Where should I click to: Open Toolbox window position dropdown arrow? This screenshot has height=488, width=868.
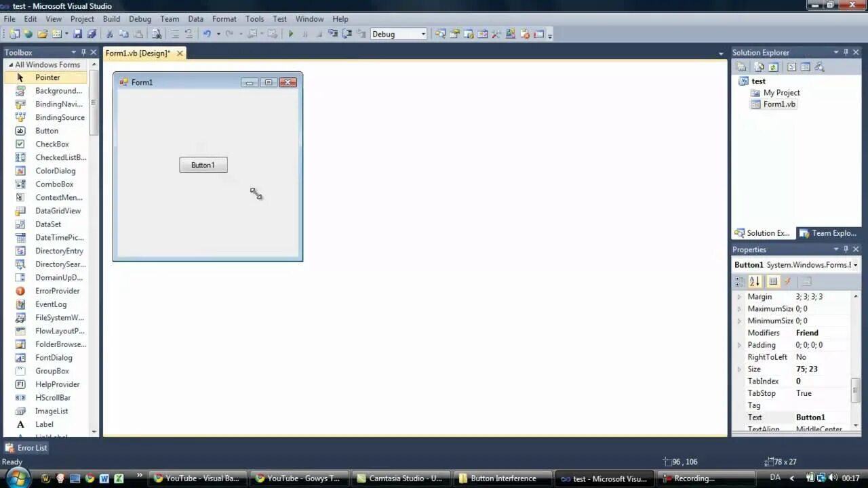click(x=73, y=52)
